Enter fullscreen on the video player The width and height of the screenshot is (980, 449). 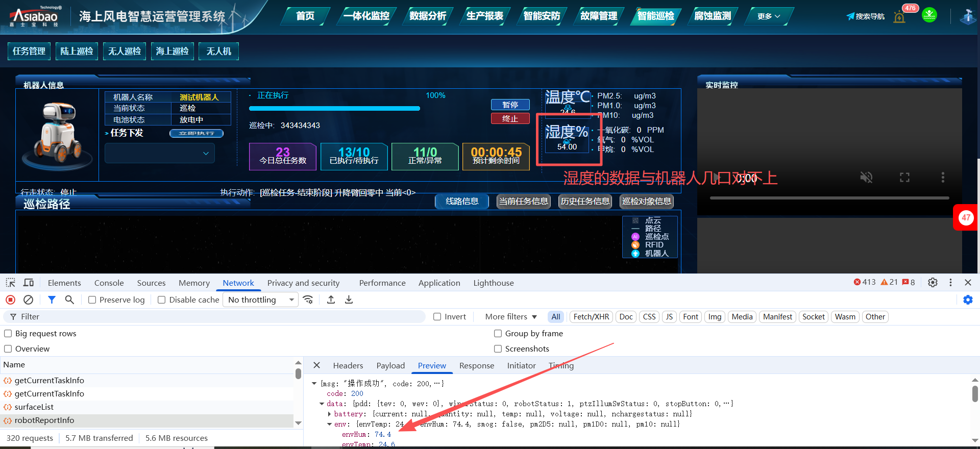[x=904, y=178]
